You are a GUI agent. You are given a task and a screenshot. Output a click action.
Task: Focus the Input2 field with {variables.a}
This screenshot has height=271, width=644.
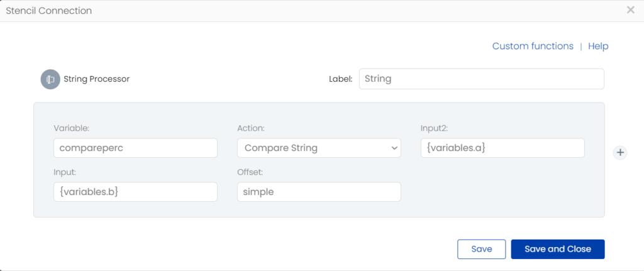(x=502, y=148)
